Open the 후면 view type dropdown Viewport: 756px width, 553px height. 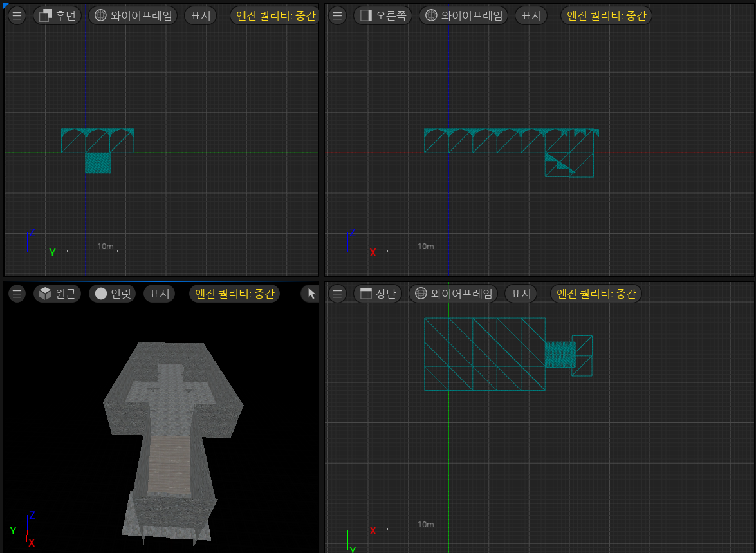pyautogui.click(x=57, y=15)
